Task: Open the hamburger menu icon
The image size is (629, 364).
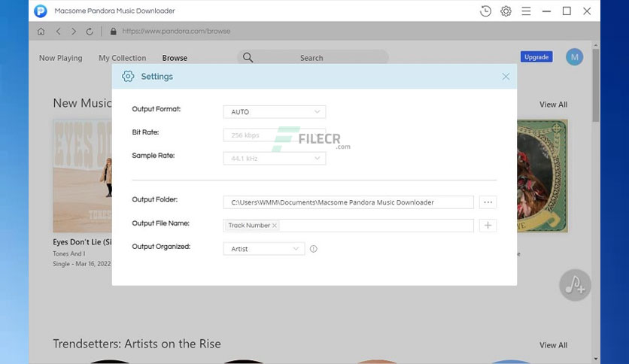Action: point(527,11)
